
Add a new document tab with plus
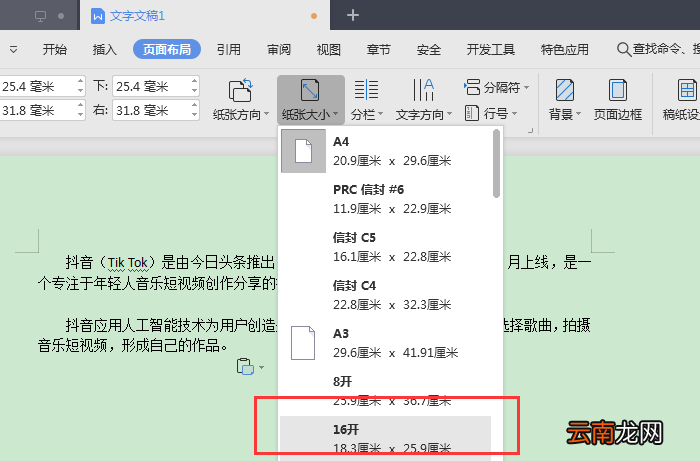pyautogui.click(x=353, y=15)
